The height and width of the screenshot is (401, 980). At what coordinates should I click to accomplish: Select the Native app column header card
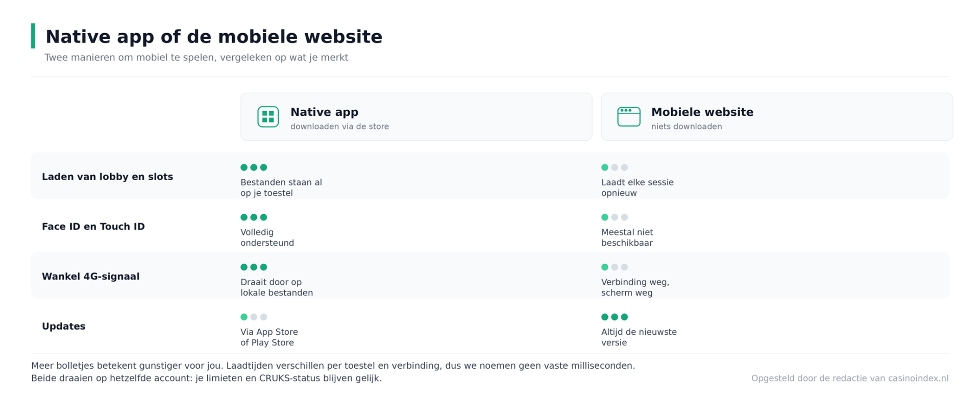pos(416,117)
